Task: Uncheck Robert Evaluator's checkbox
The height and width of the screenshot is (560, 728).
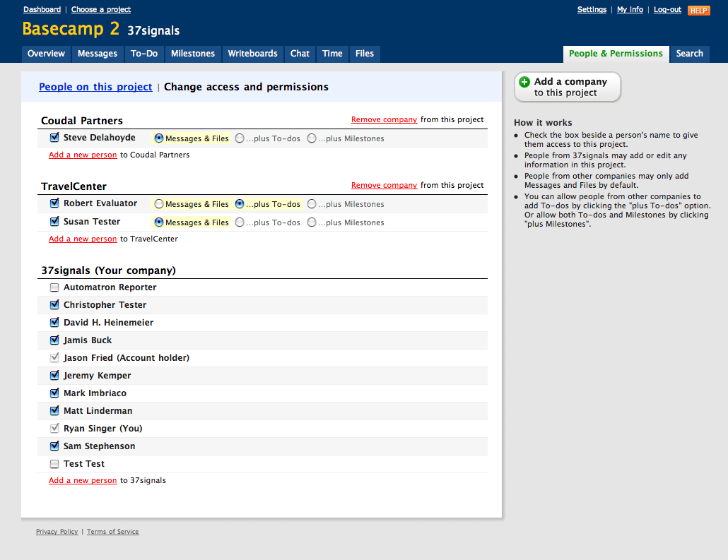Action: click(x=54, y=203)
